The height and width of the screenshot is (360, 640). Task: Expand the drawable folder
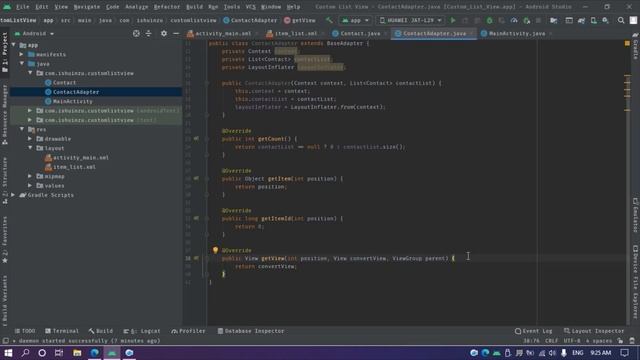coord(30,139)
